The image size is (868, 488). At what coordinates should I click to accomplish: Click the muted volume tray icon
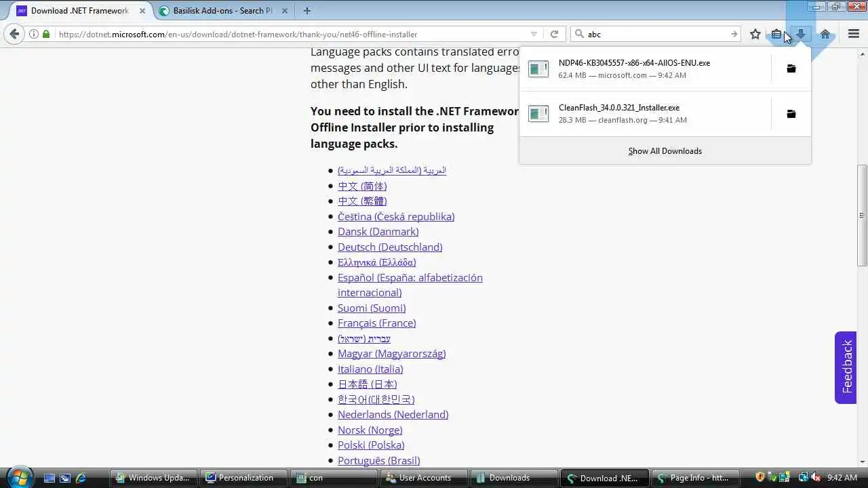[816, 477]
